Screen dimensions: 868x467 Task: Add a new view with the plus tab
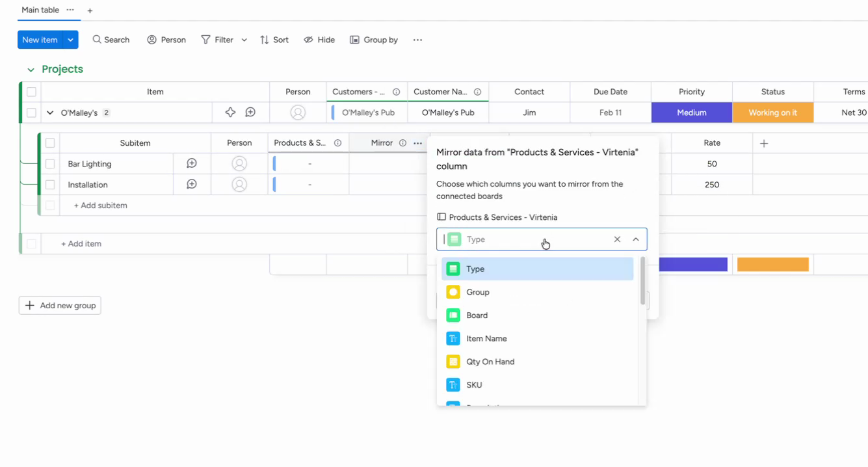point(90,10)
